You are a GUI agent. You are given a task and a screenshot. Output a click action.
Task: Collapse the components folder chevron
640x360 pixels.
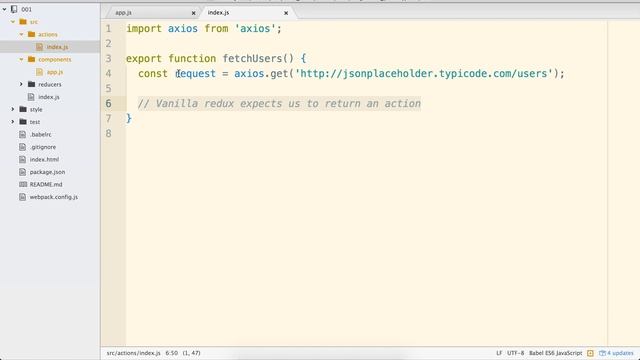(x=21, y=59)
